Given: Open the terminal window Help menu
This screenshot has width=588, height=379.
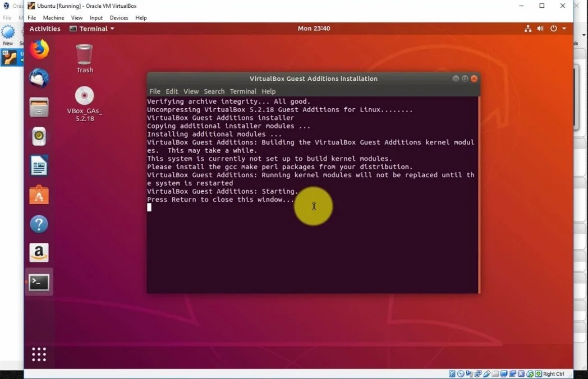Looking at the screenshot, I should [x=269, y=91].
